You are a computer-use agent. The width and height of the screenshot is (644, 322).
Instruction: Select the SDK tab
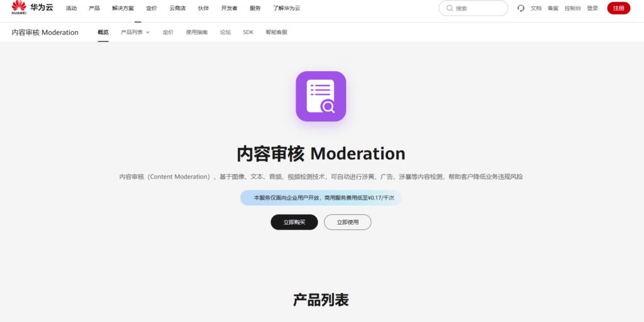[x=248, y=32]
